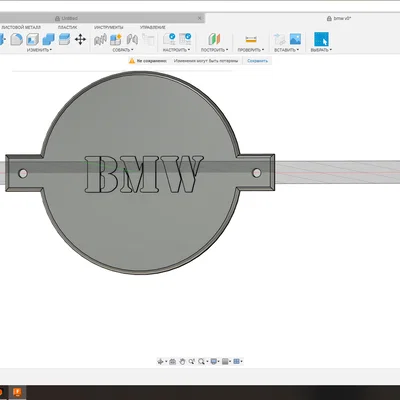Click the orange Fusion icon in taskbar
400x400 pixels.
click(17, 392)
